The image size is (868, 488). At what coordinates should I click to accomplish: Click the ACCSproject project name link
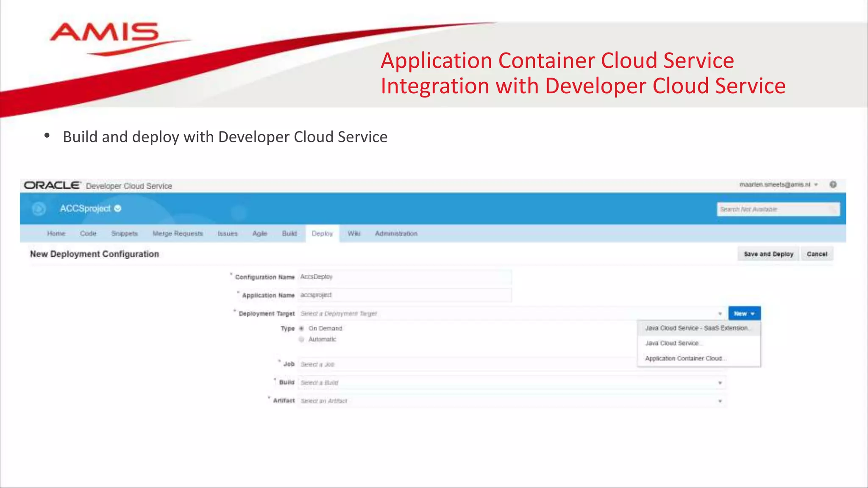click(x=85, y=208)
